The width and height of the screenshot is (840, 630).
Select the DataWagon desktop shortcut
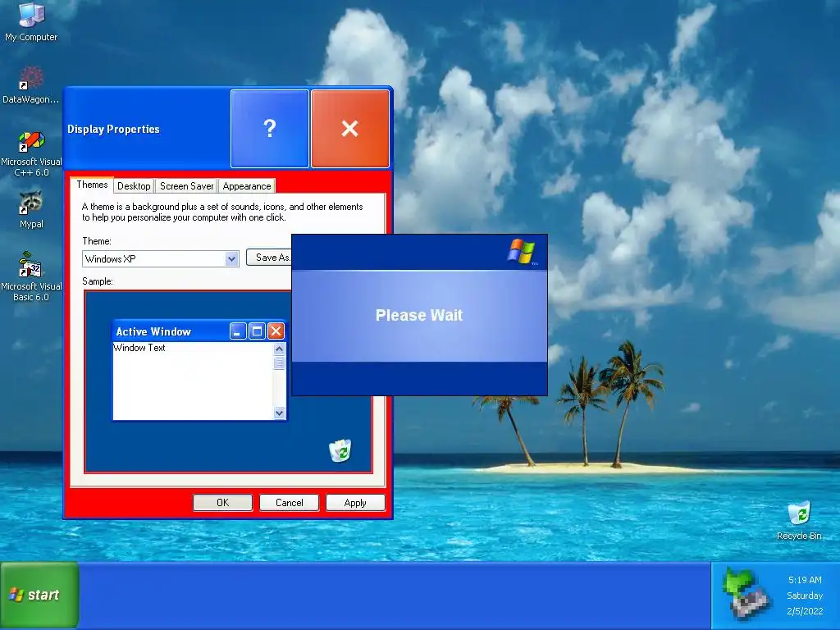(x=31, y=84)
